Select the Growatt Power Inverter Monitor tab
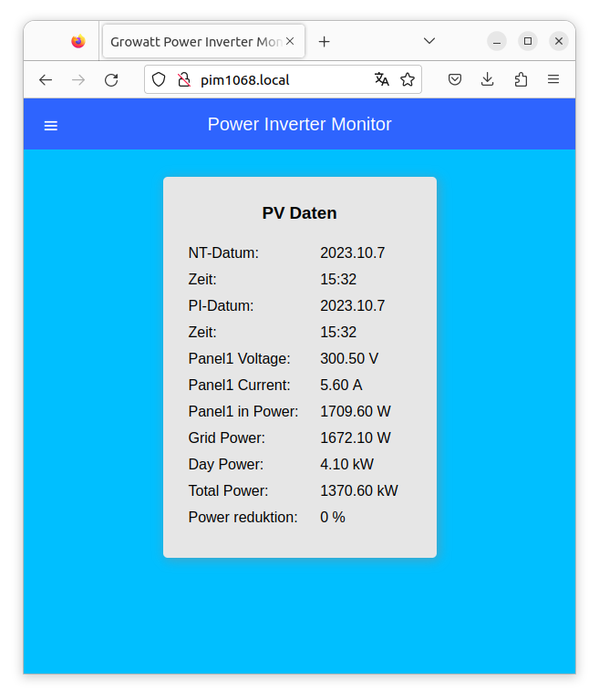This screenshot has height=700, width=599. [203, 42]
